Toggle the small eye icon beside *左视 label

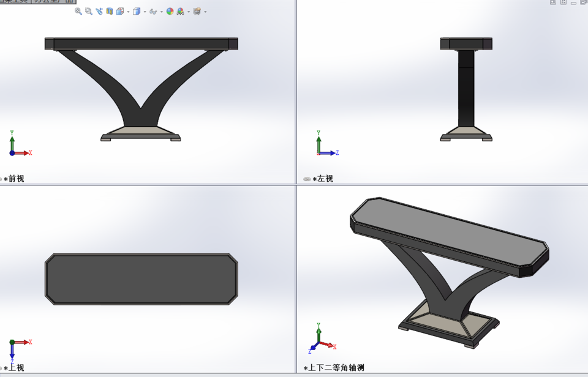[x=306, y=178]
